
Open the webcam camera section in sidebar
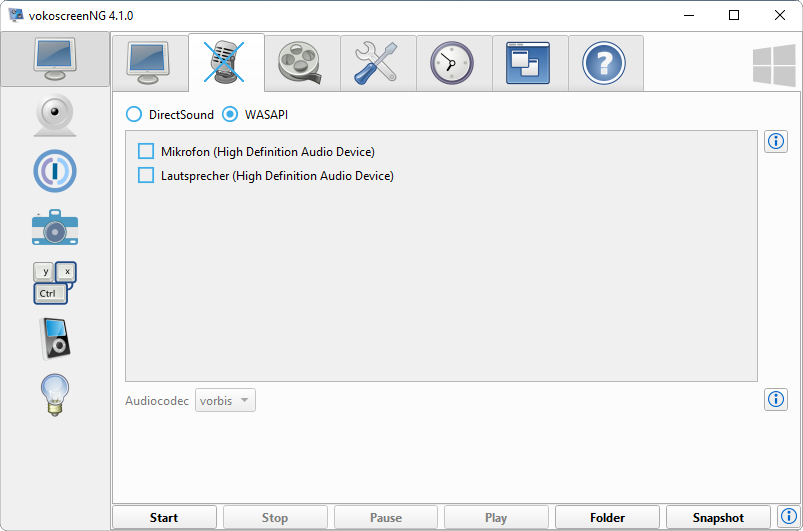tap(55, 116)
